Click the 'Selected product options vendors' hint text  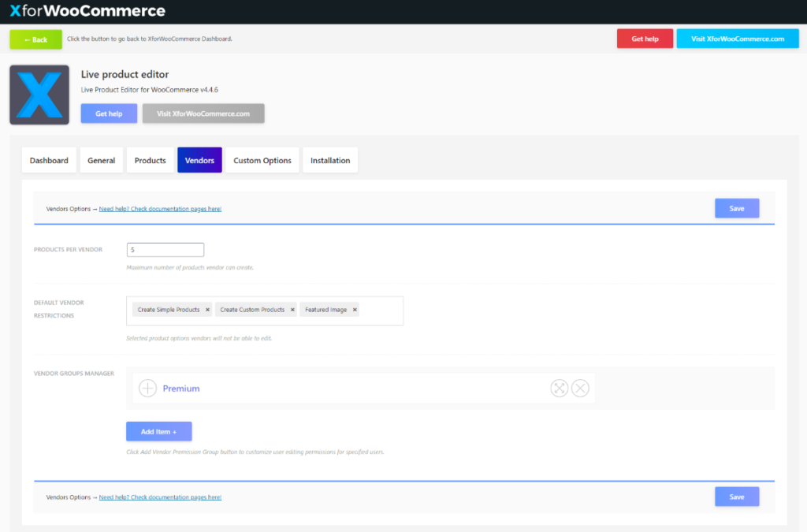click(x=199, y=338)
